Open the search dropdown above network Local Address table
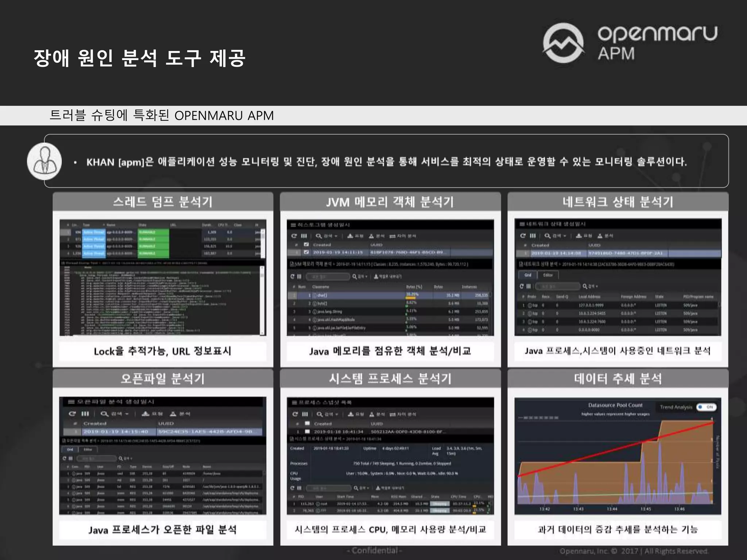This screenshot has width=747, height=560. [590, 286]
